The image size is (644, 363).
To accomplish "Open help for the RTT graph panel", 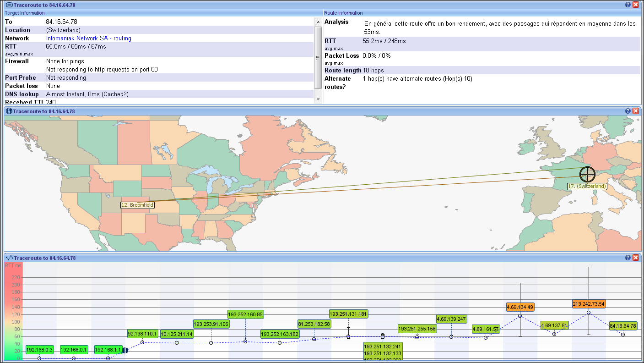I will pos(628,258).
